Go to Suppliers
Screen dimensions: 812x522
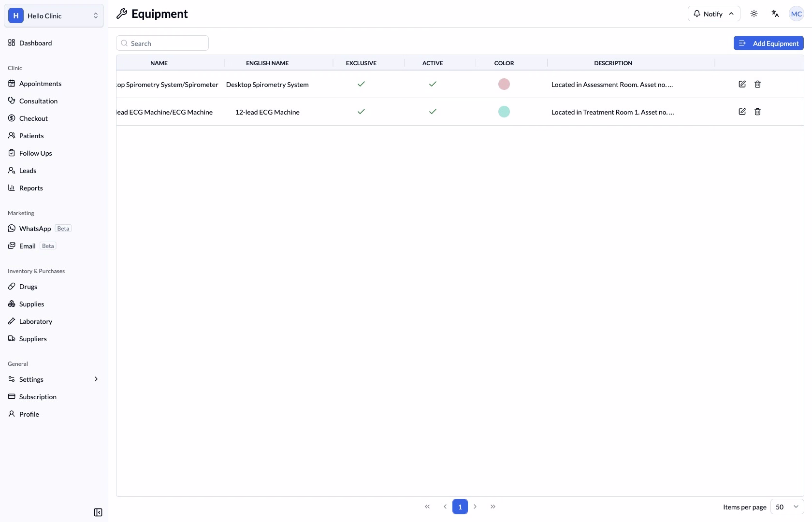[54, 339]
